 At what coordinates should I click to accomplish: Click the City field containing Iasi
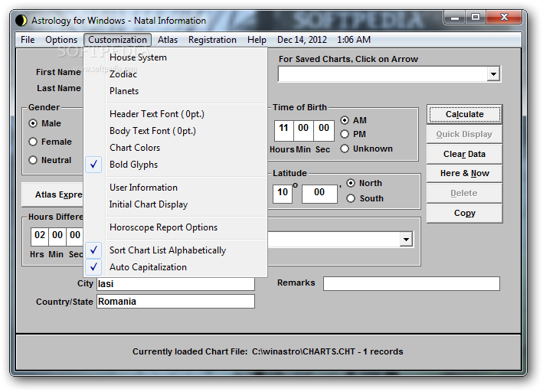pos(175,283)
